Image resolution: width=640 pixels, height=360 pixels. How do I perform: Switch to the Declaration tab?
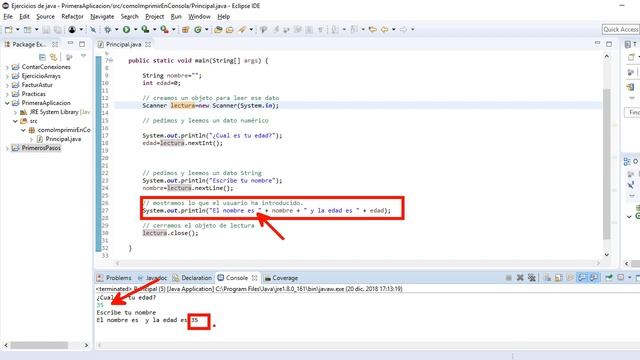tap(192, 278)
